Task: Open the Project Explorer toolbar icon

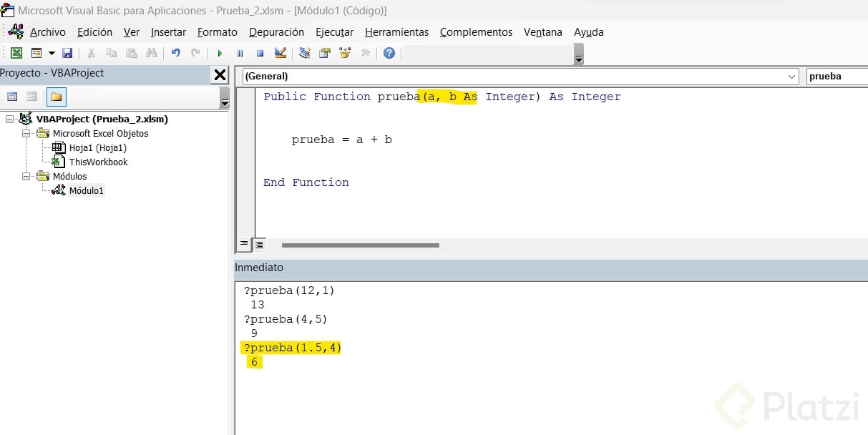Action: [305, 53]
